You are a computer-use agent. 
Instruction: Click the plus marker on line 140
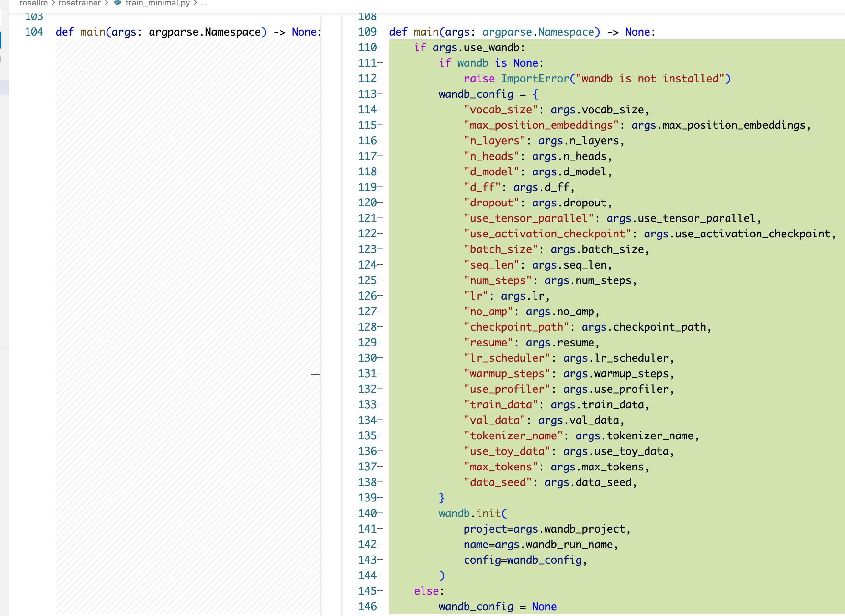coord(380,513)
